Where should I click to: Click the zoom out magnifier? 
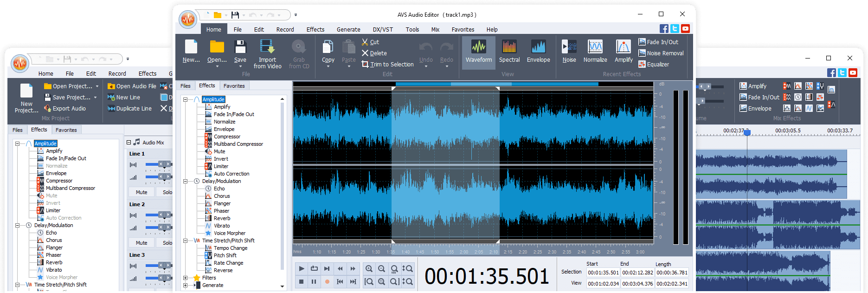[x=381, y=269]
